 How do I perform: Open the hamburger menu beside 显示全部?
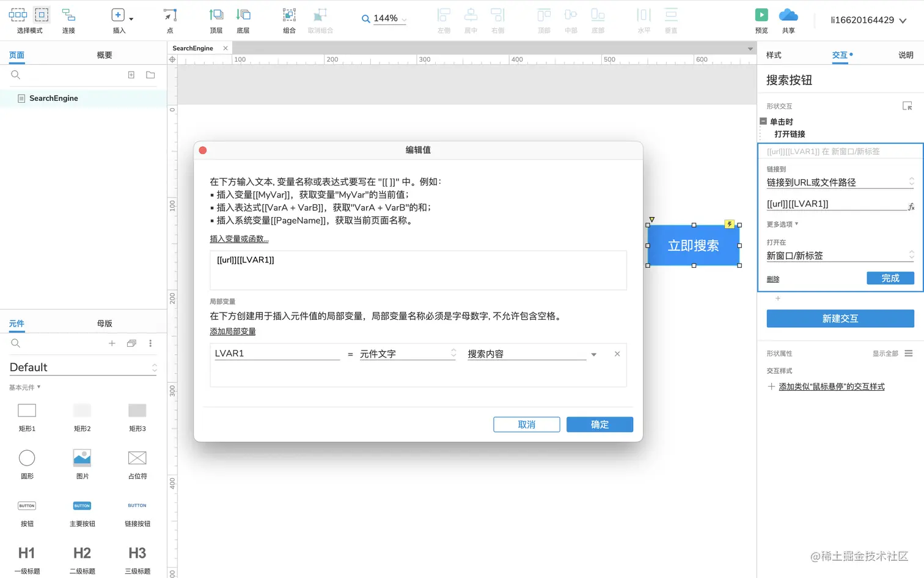909,354
